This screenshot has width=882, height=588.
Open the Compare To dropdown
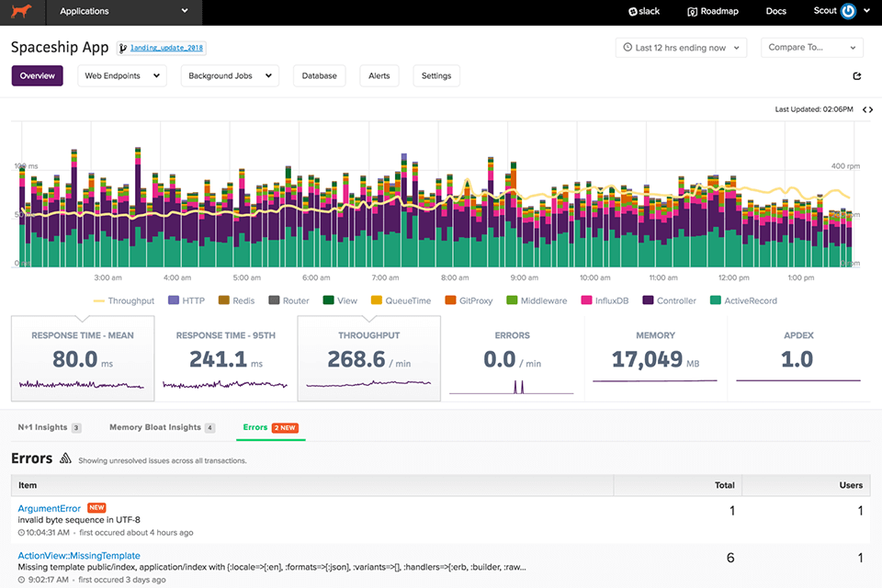click(812, 48)
